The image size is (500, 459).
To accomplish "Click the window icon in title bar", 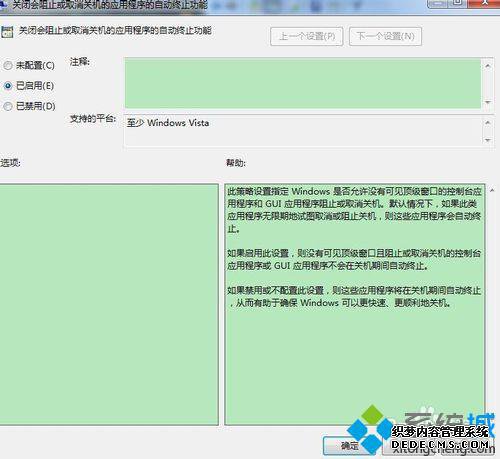I will pyautogui.click(x=3, y=5).
